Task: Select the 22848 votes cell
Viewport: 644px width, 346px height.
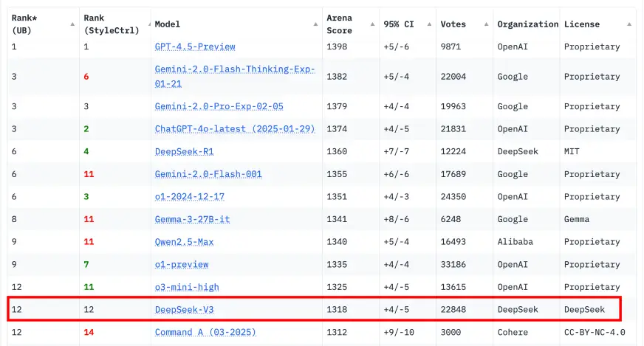Action: (x=453, y=309)
